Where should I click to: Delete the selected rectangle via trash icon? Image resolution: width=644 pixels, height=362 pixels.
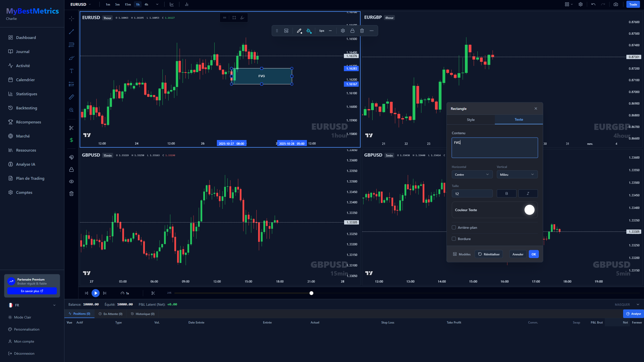point(362,31)
